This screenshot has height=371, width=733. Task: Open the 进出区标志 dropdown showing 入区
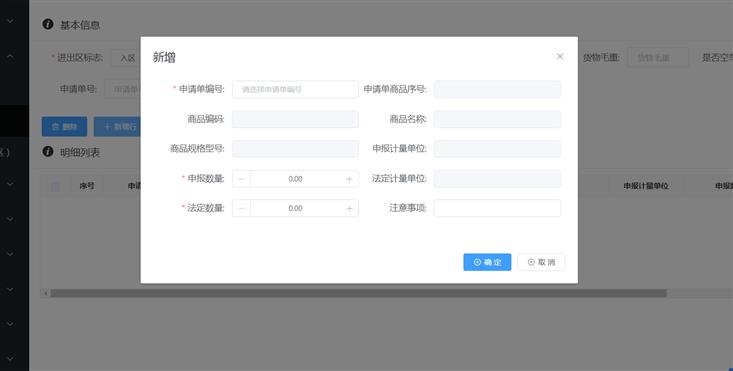[x=126, y=58]
